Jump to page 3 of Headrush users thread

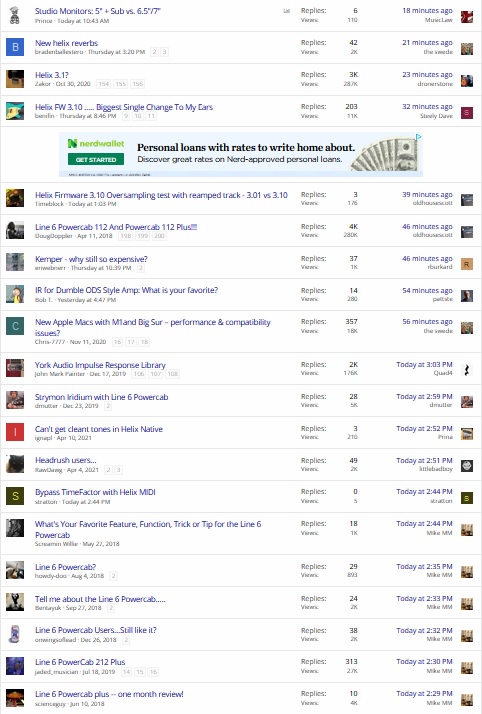(118, 469)
